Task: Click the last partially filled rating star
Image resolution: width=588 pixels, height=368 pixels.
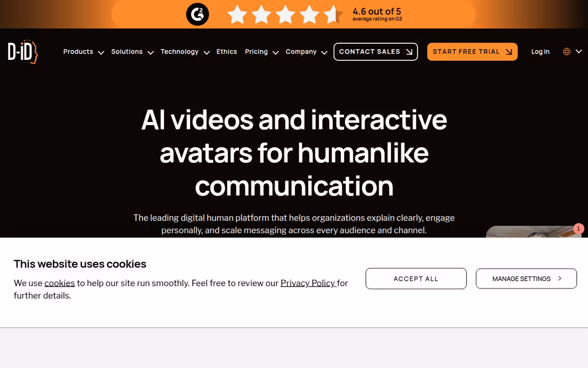Action: click(x=334, y=15)
